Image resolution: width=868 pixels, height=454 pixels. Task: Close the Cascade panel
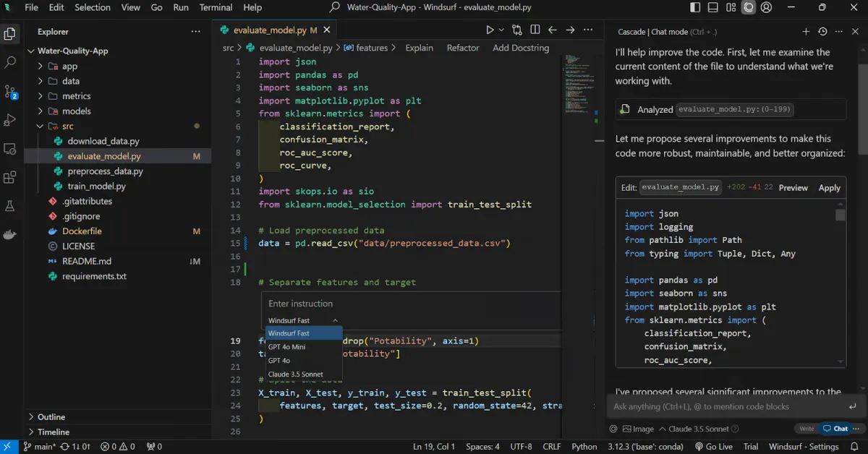(x=855, y=32)
